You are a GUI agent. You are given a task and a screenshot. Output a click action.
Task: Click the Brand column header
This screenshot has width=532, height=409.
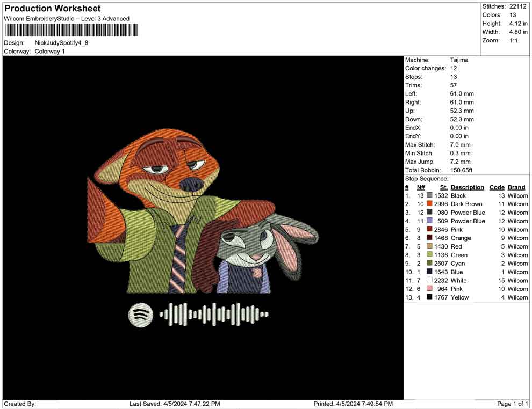(516, 187)
